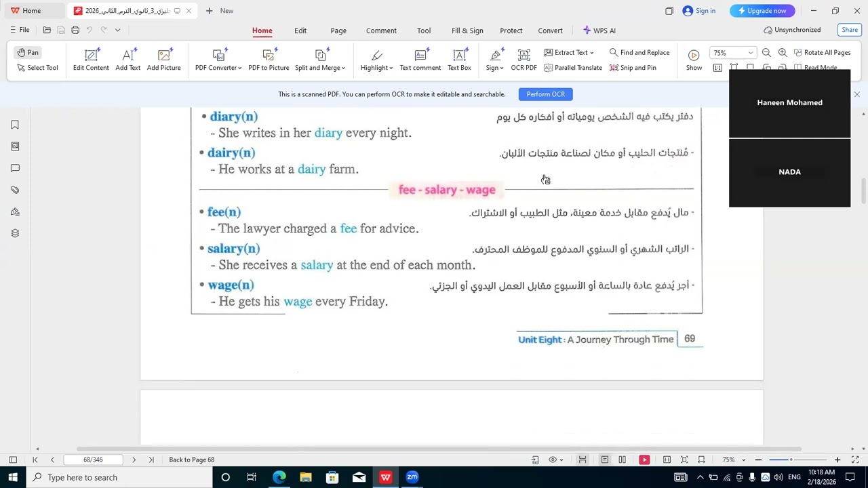This screenshot has height=488, width=868.
Task: Open PDF to Picture converter
Action: click(x=269, y=60)
